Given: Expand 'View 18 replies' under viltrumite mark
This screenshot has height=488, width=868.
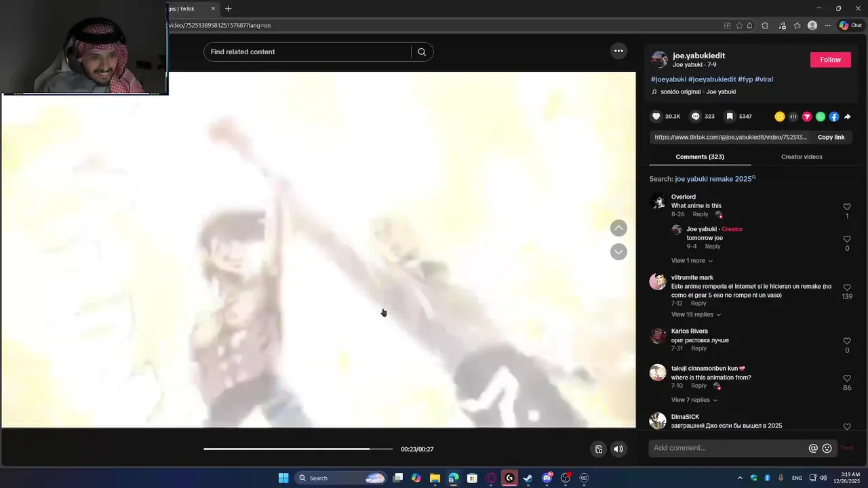Looking at the screenshot, I should click(696, 314).
